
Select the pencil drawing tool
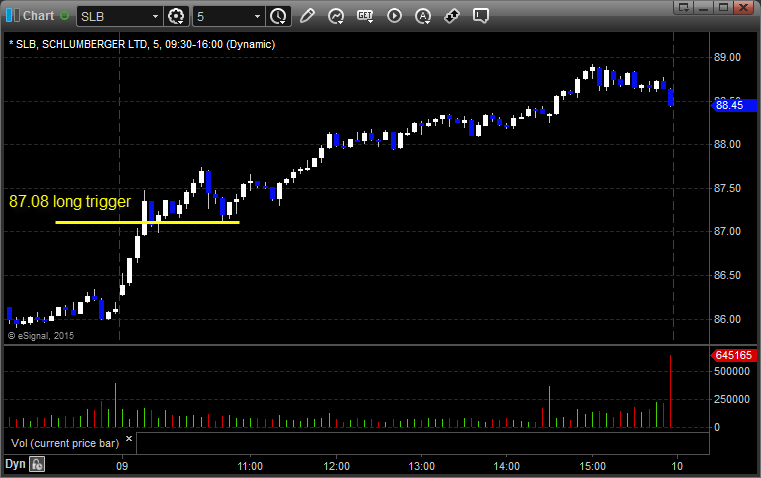click(x=307, y=16)
